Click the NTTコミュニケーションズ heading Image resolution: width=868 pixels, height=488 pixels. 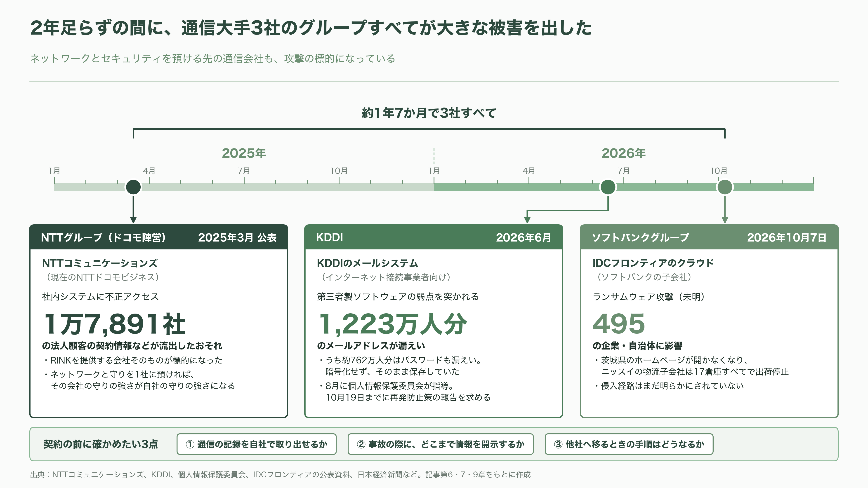(100, 263)
